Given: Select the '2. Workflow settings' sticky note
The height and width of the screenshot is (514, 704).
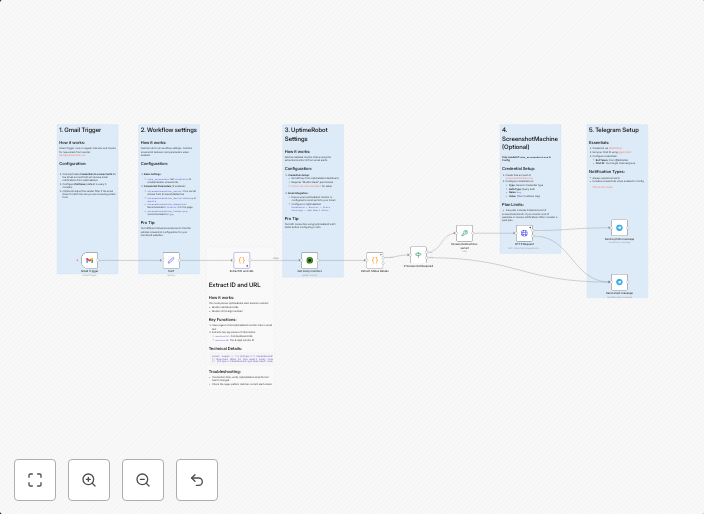Looking at the screenshot, I should click(x=168, y=180).
